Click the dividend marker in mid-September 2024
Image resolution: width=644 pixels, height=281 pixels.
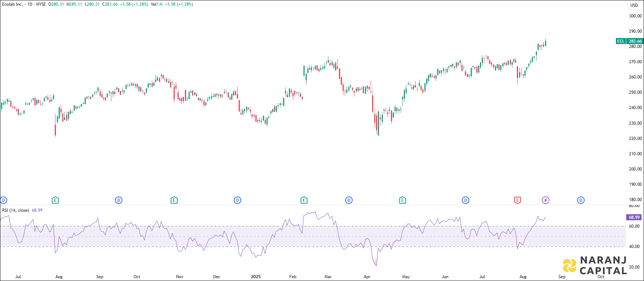[x=119, y=200]
